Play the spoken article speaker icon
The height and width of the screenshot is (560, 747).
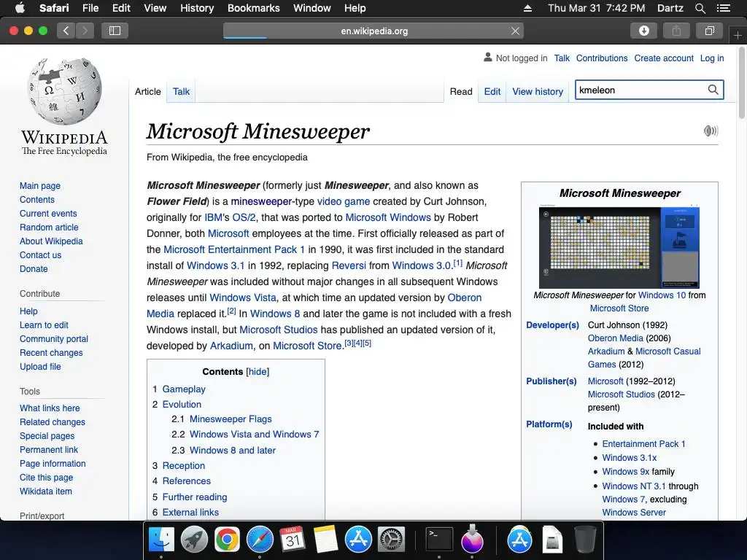point(711,131)
